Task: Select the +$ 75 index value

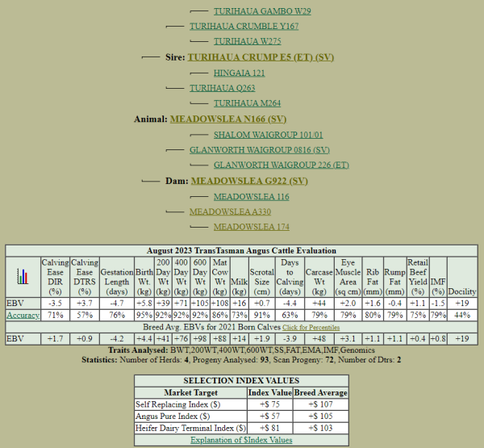Action: pos(269,404)
